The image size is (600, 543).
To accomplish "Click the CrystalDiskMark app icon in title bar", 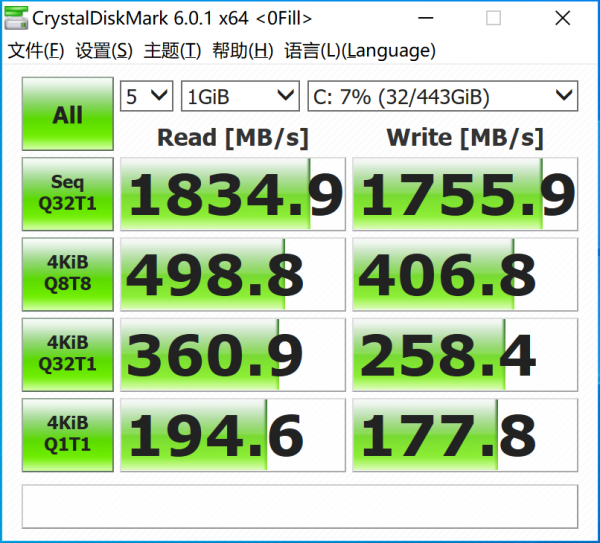I will (17, 19).
